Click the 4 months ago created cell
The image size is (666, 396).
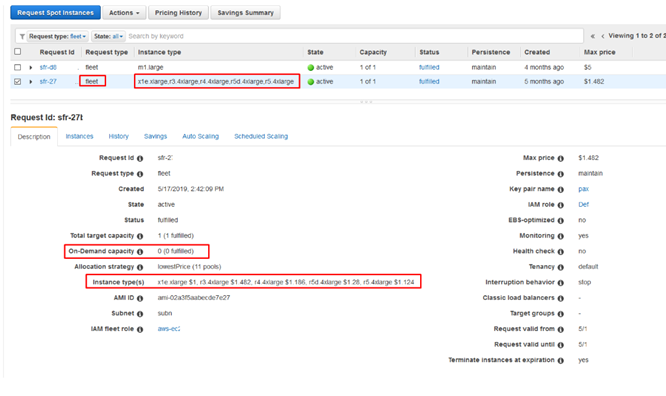(544, 67)
